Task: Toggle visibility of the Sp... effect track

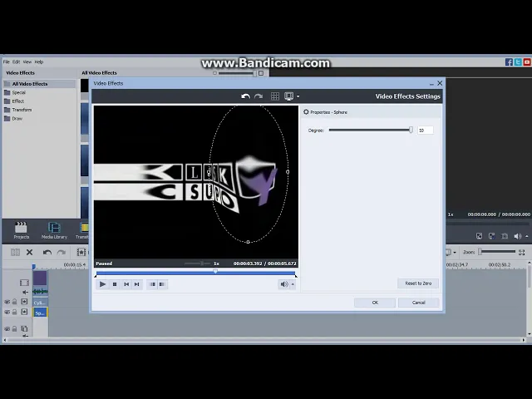Action: tap(7, 312)
